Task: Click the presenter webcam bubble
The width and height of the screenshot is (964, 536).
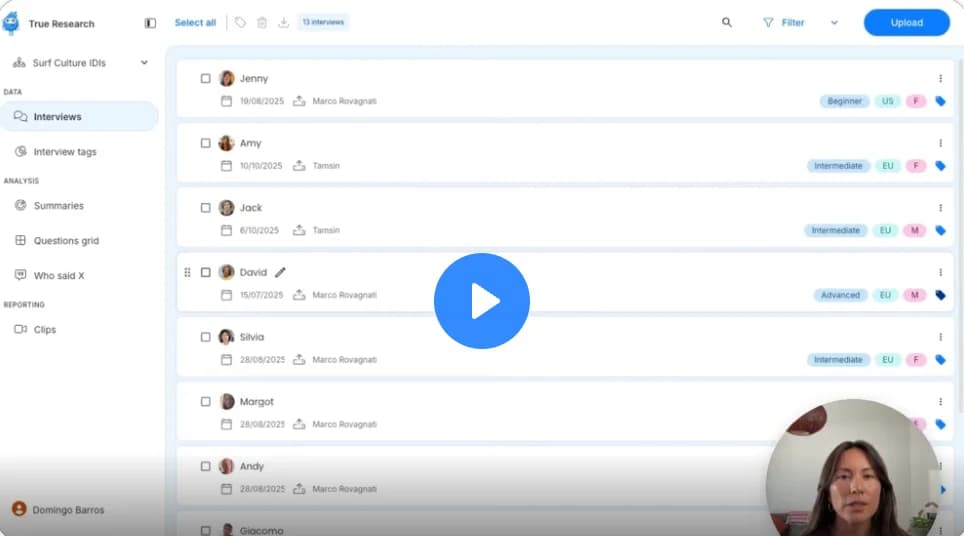Action: (853, 468)
